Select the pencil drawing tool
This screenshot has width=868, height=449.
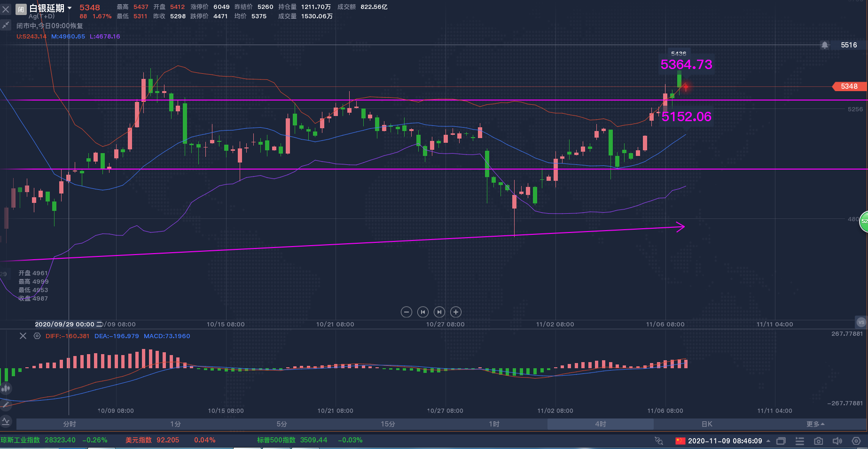[x=6, y=404]
